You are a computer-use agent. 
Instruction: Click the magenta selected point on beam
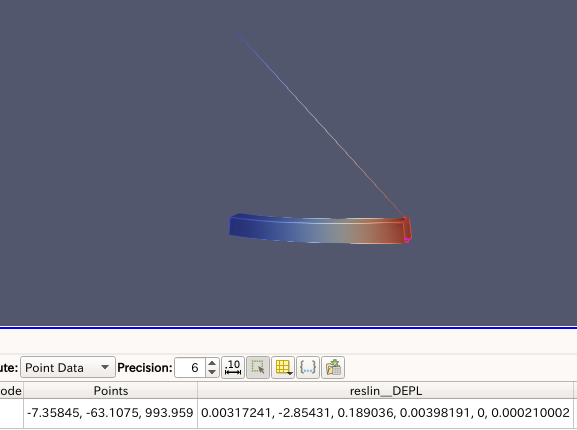point(407,241)
